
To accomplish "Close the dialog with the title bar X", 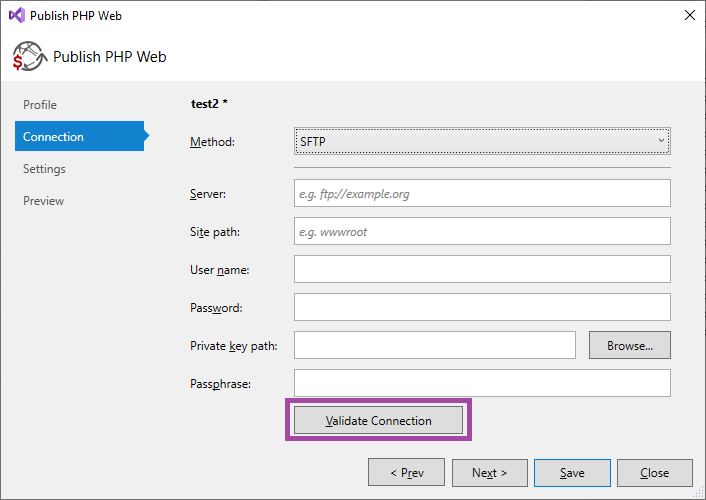I will (688, 16).
